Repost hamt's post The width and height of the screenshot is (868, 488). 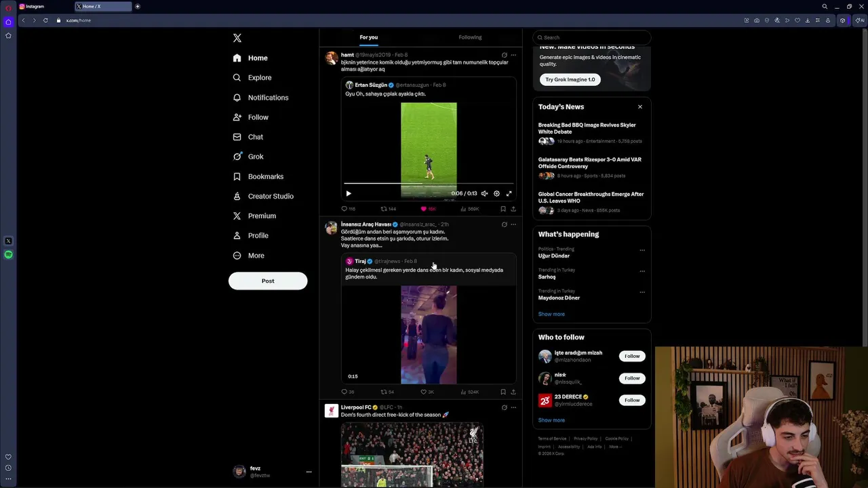[388, 209]
